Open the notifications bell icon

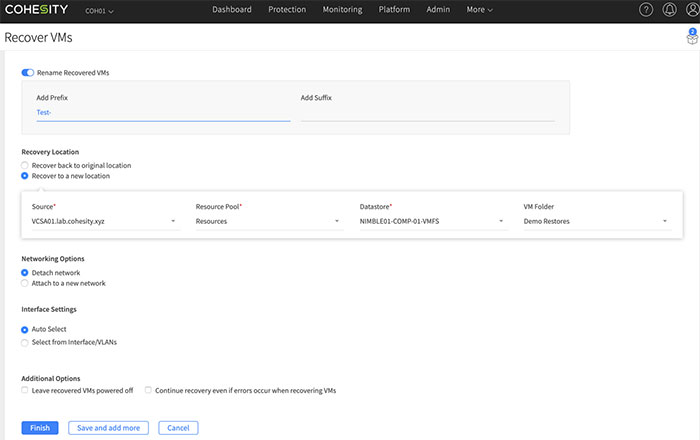coord(669,10)
